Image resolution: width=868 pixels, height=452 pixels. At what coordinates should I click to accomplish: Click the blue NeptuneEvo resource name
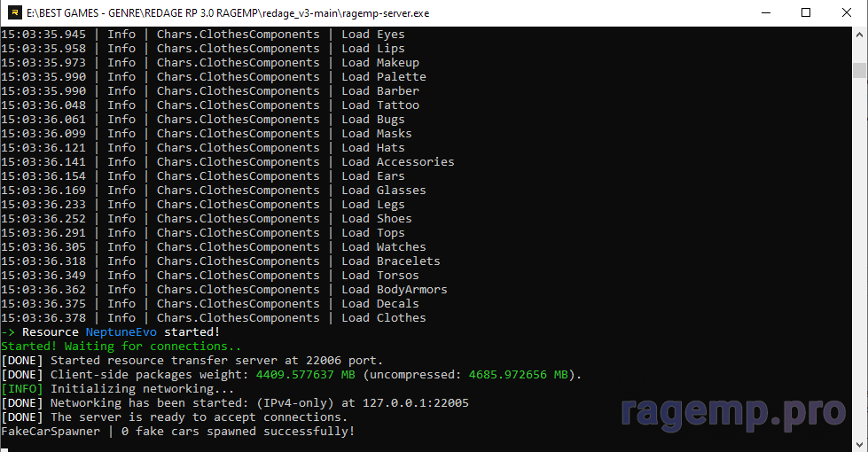point(121,332)
